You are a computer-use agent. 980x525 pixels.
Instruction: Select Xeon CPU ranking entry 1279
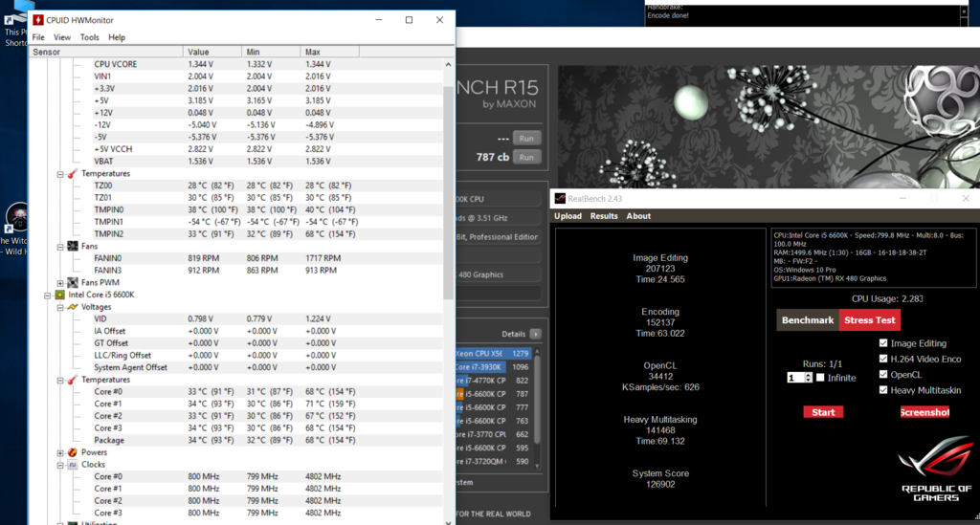[x=494, y=353]
